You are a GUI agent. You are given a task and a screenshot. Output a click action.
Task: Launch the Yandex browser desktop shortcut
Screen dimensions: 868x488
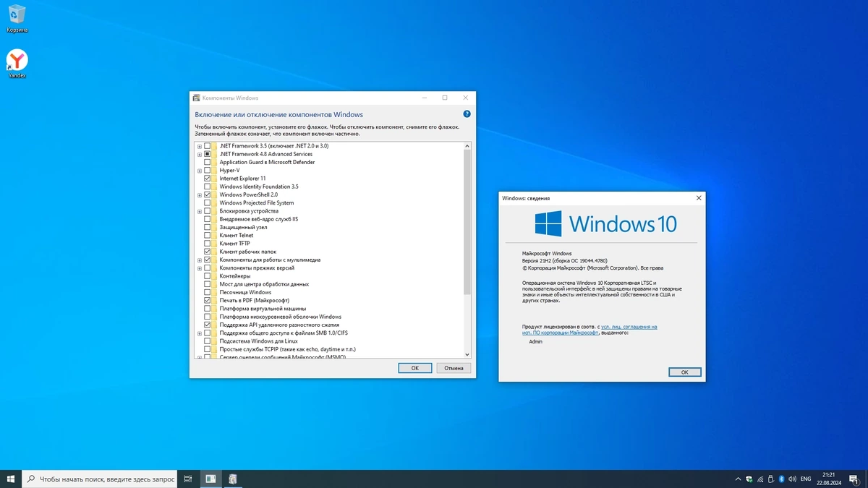pyautogui.click(x=17, y=64)
